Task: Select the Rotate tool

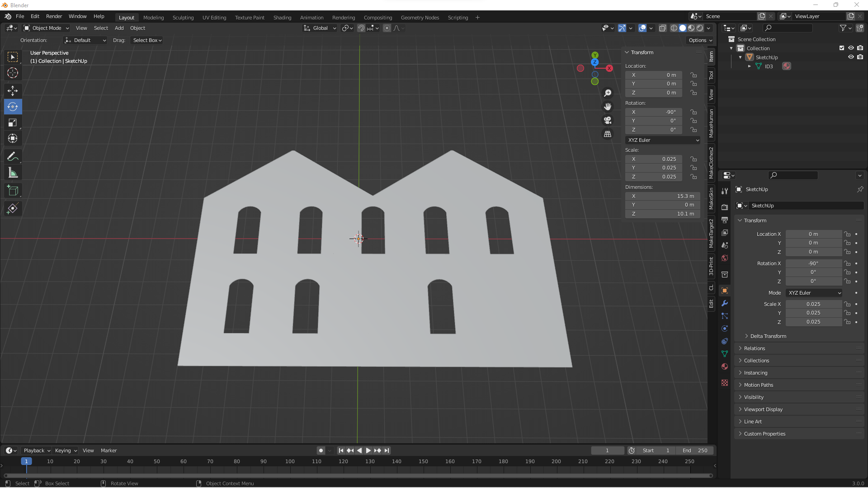Action: coord(13,107)
